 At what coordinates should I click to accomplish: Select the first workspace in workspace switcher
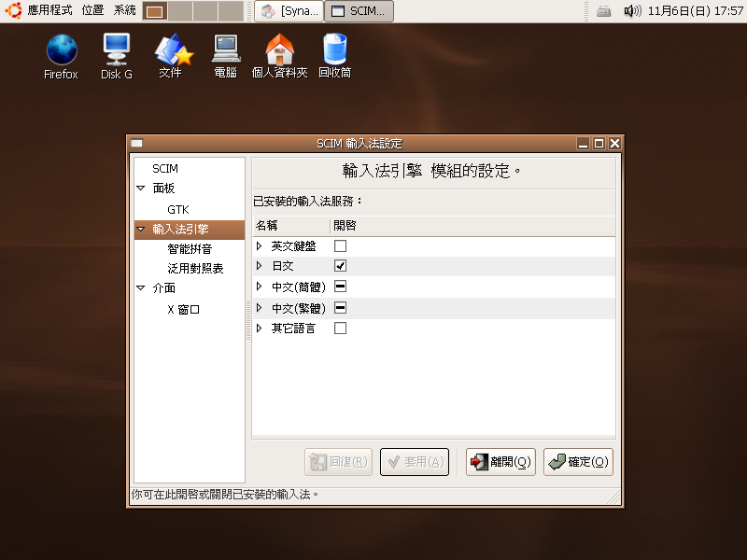tap(155, 11)
